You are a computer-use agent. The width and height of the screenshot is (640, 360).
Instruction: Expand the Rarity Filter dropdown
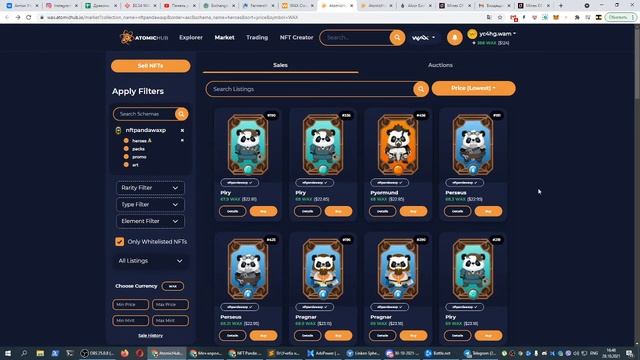click(150, 188)
